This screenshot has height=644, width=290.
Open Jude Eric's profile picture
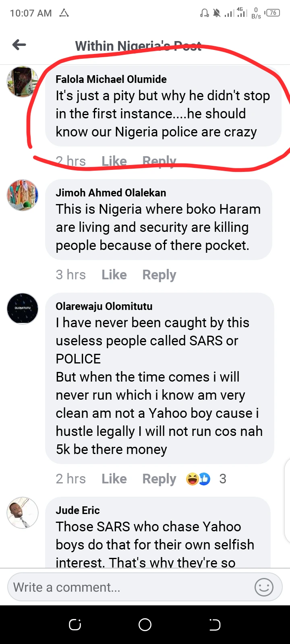click(x=23, y=512)
